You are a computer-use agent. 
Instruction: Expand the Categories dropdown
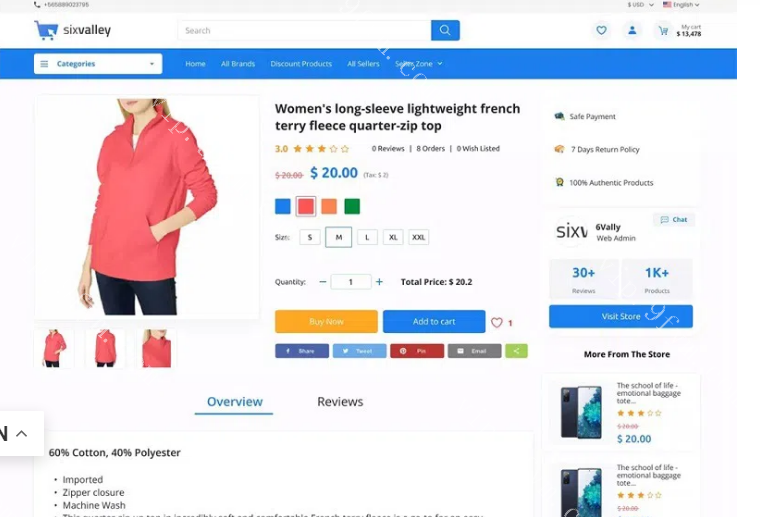[97, 64]
